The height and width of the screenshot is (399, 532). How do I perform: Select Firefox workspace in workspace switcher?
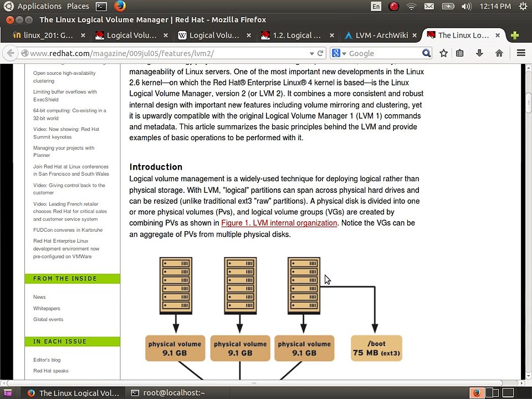coord(477,393)
